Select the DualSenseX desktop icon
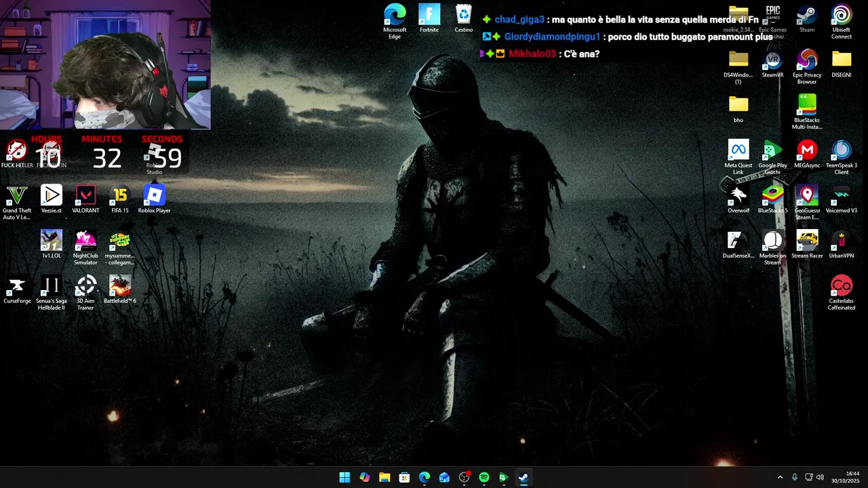The width and height of the screenshot is (868, 488). pyautogui.click(x=738, y=245)
